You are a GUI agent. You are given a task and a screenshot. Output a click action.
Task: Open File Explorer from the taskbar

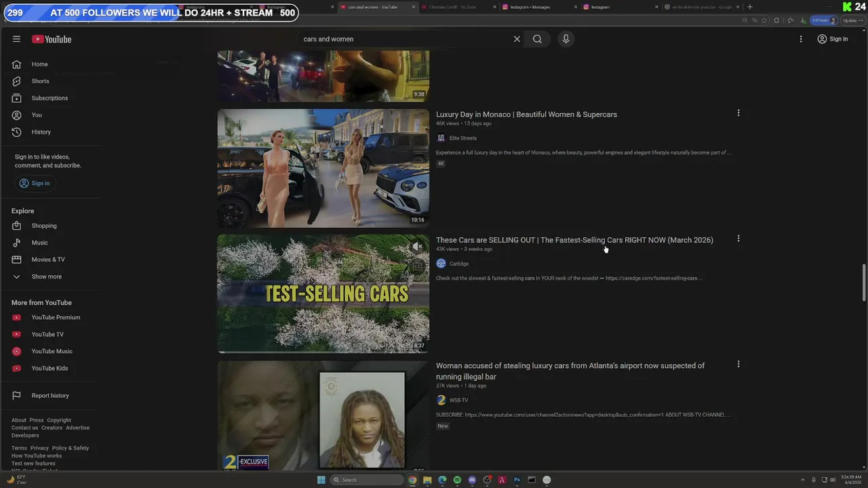pos(427,480)
